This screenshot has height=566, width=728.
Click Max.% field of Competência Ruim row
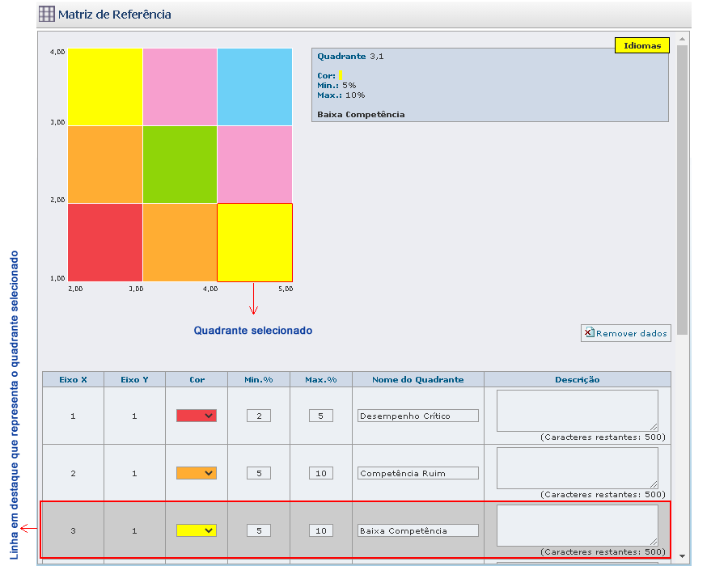click(x=320, y=473)
